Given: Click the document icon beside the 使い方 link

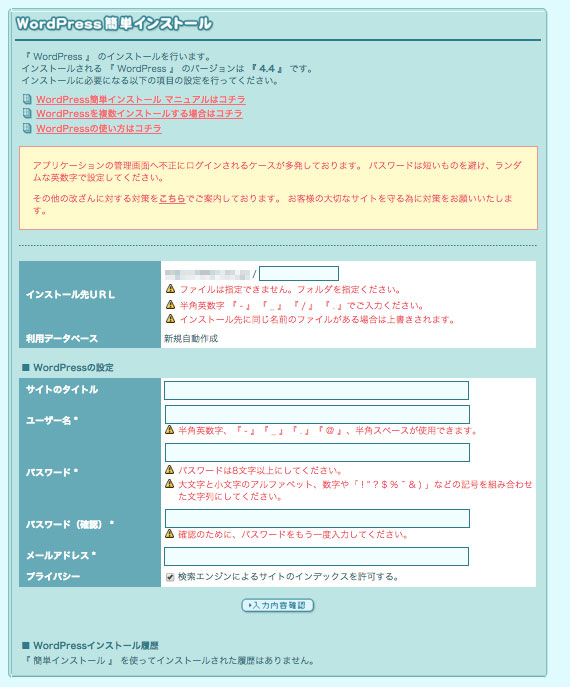Looking at the screenshot, I should coord(27,128).
